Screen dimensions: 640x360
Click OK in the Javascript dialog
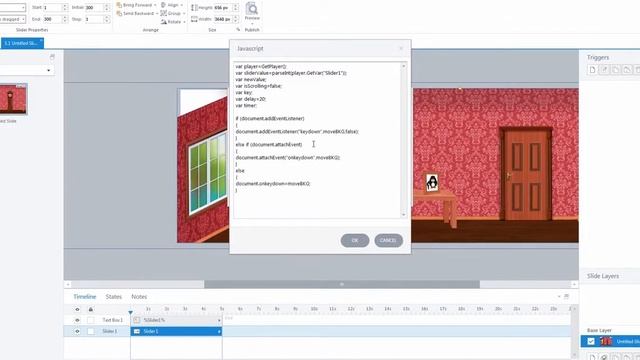point(355,240)
